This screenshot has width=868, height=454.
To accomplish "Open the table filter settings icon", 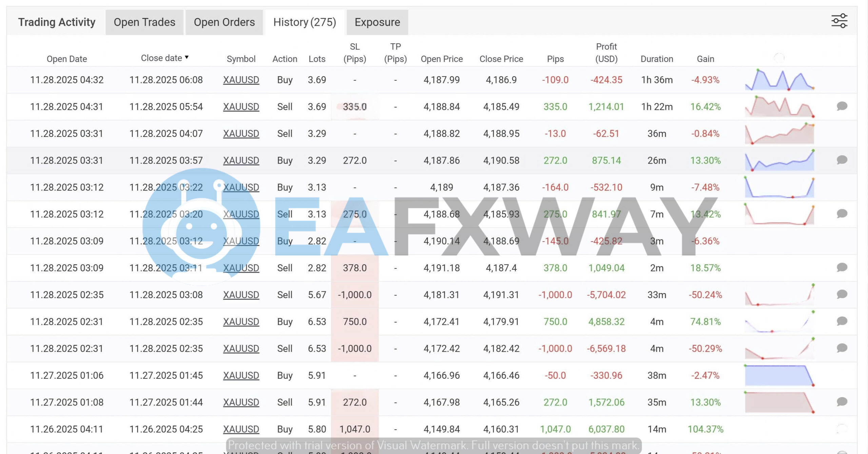I will coord(839,21).
